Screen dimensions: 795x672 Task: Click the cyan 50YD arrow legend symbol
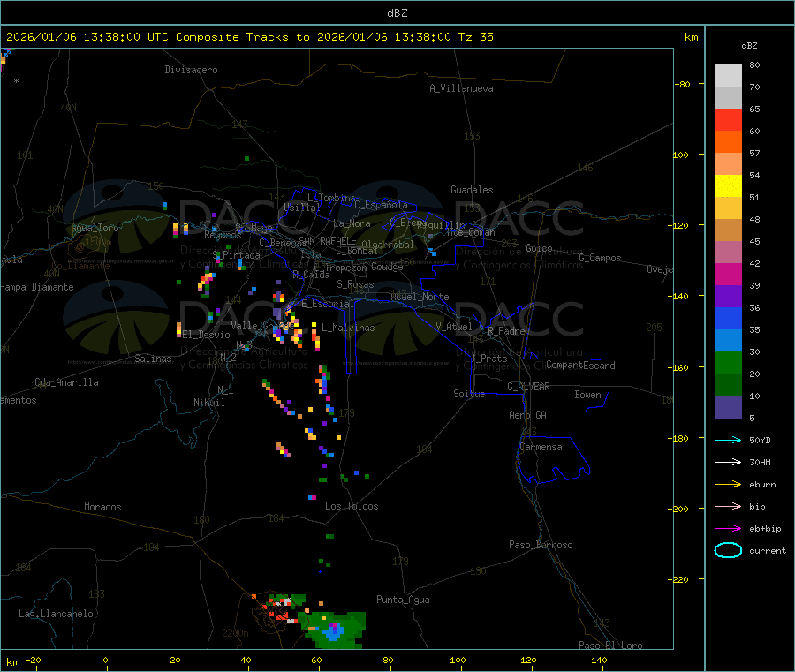[x=728, y=440]
